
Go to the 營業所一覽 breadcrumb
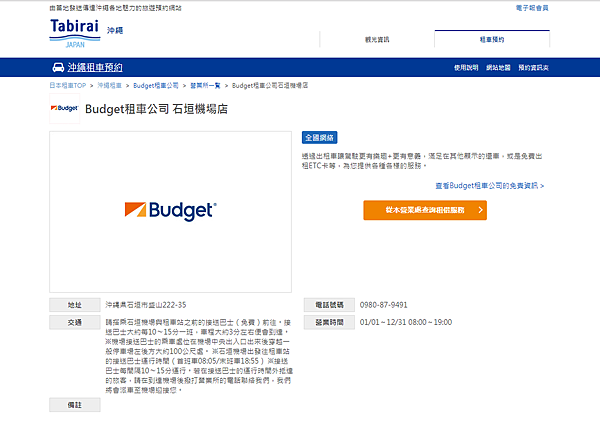click(205, 85)
